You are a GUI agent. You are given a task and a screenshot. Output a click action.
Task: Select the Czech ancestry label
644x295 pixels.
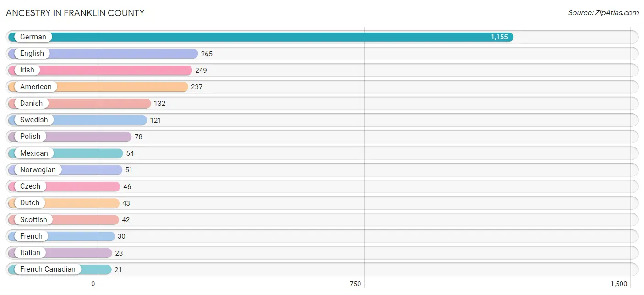point(30,186)
